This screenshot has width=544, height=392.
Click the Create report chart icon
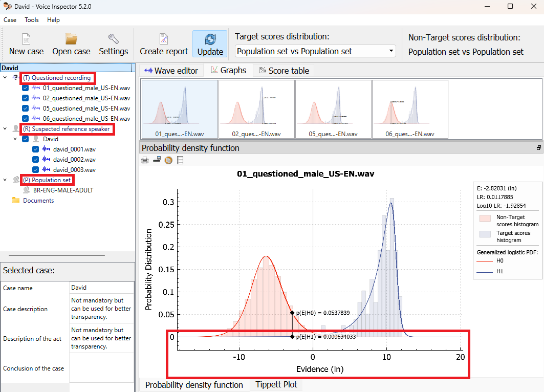point(164,39)
